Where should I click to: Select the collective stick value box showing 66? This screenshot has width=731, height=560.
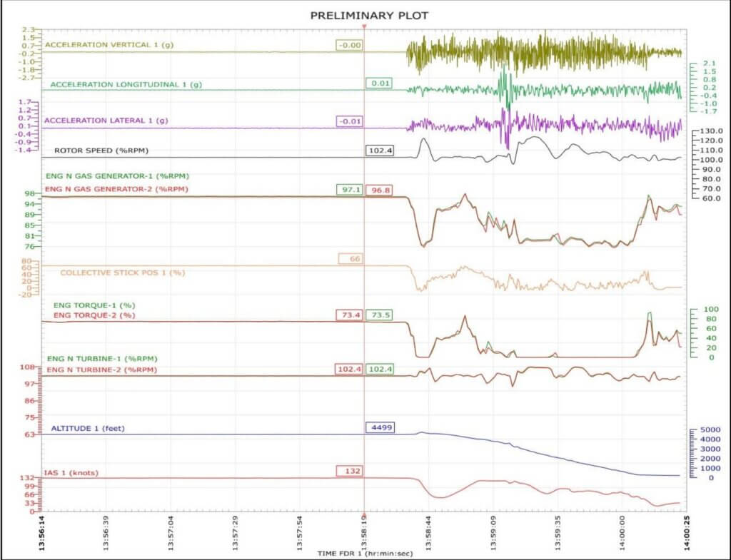pyautogui.click(x=349, y=257)
